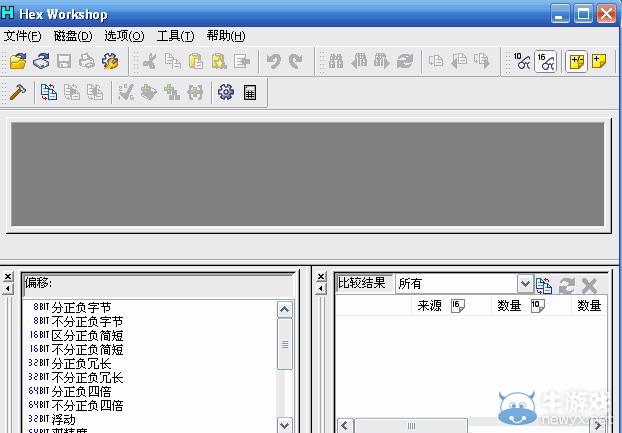Click the Insert file arrow icon
622x433 pixels.
pyautogui.click(x=242, y=61)
